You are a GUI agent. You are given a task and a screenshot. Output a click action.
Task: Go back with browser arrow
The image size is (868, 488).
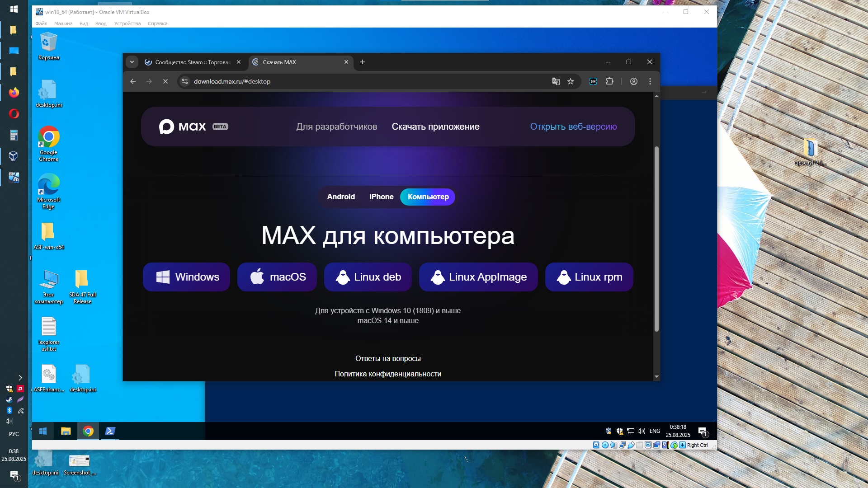[133, 81]
